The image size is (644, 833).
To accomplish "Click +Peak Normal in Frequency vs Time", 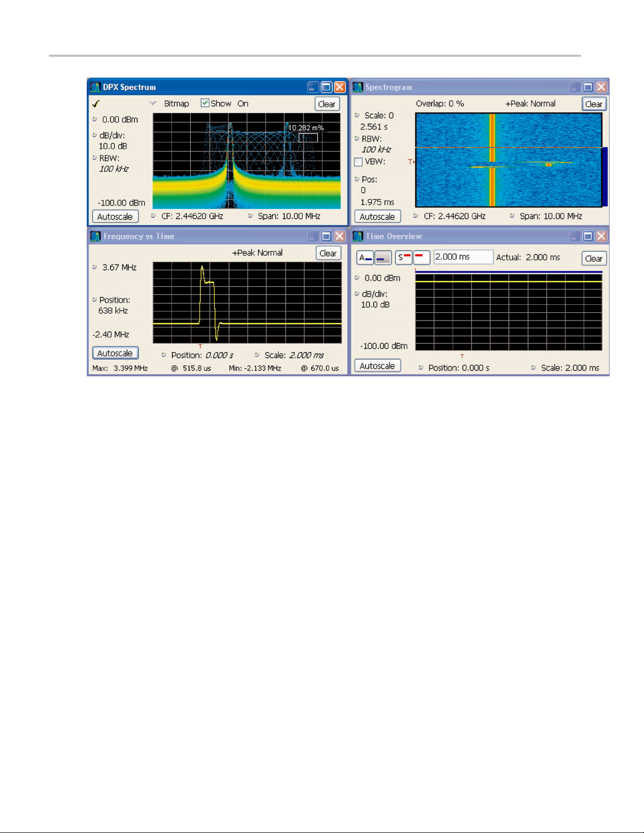I will click(x=257, y=253).
